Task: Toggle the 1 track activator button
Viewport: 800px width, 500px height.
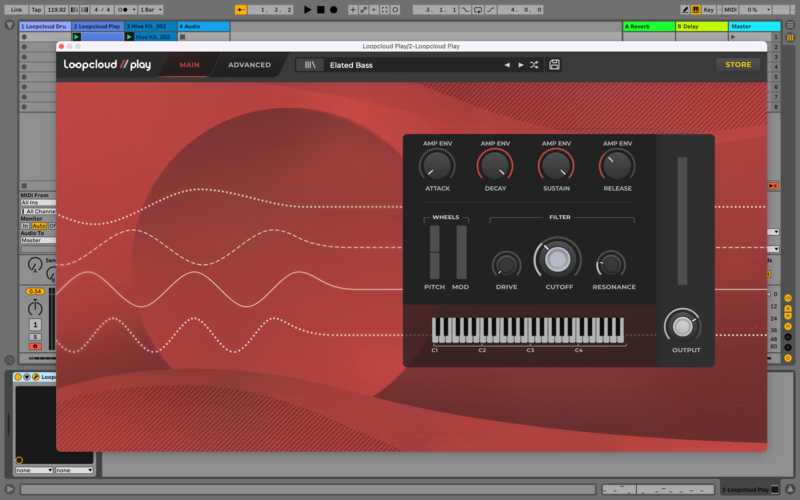Action: pos(35,324)
